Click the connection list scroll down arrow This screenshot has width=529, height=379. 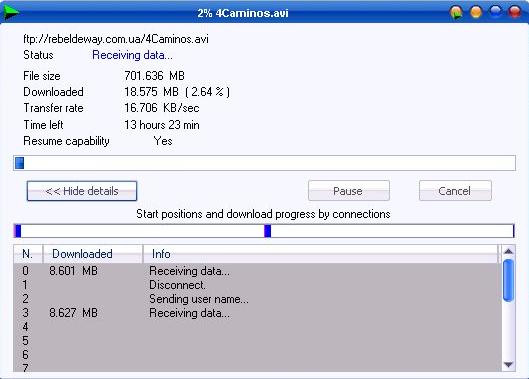pos(508,364)
